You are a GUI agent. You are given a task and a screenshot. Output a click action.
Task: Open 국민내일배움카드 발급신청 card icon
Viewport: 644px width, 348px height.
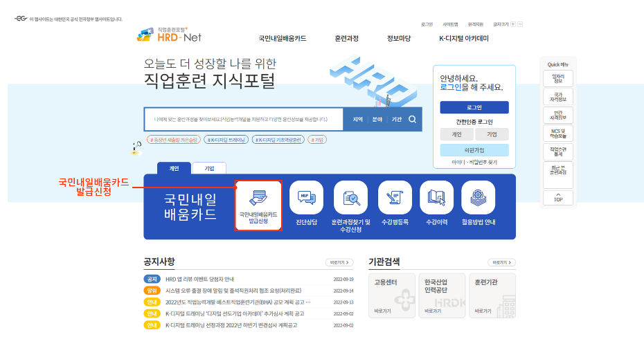click(258, 205)
